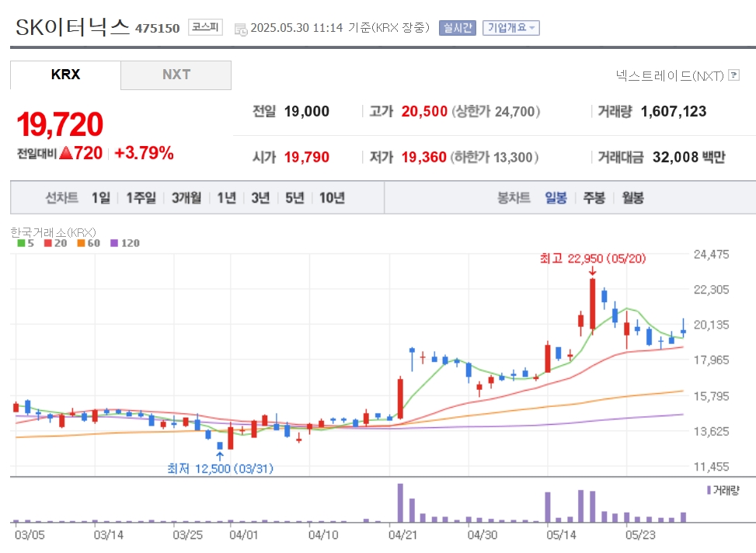756x553 pixels.
Task: Click the green 5-day moving average swatch
Action: [x=21, y=243]
